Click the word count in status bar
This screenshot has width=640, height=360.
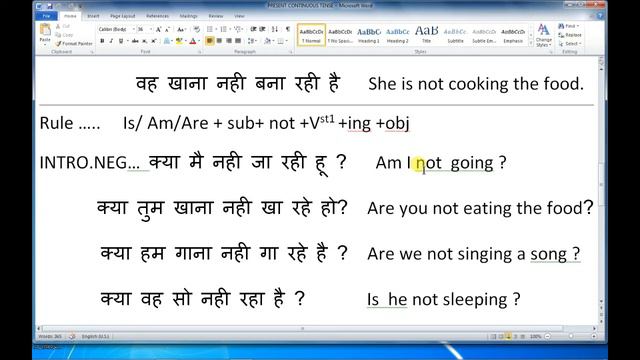point(49,336)
